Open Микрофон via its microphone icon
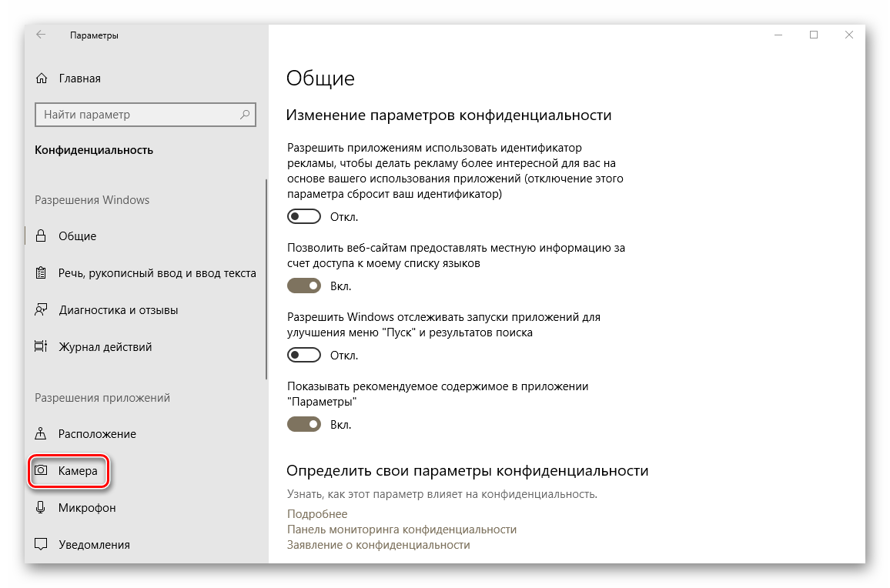Screen dimensions: 890x588 click(x=42, y=508)
